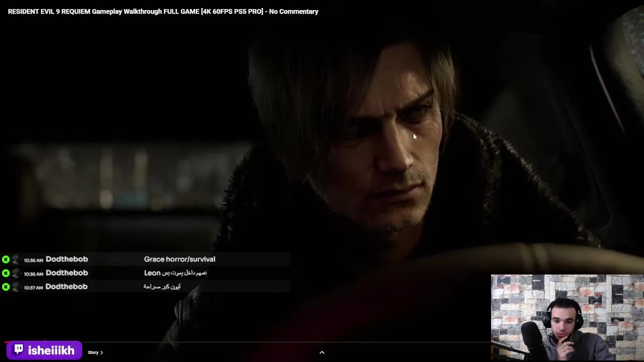This screenshot has height=362, width=644.
Task: Click the Kick icon beside 'Grace horror/survival'
Action: coord(6,259)
